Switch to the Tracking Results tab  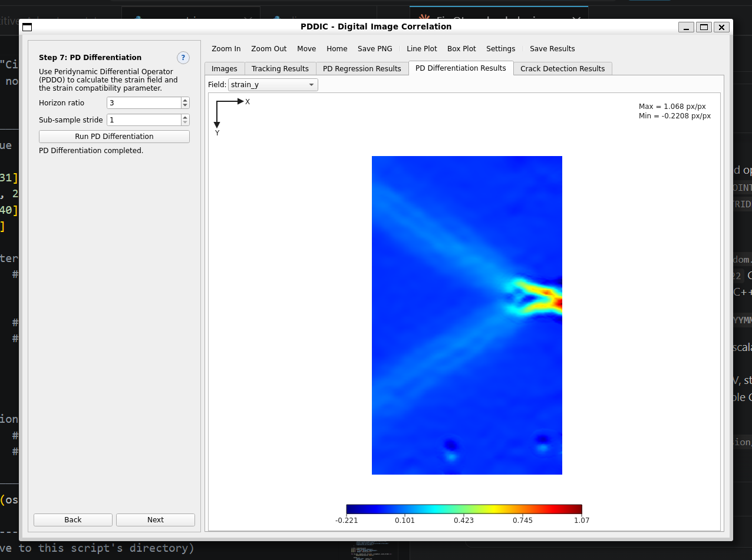(280, 69)
